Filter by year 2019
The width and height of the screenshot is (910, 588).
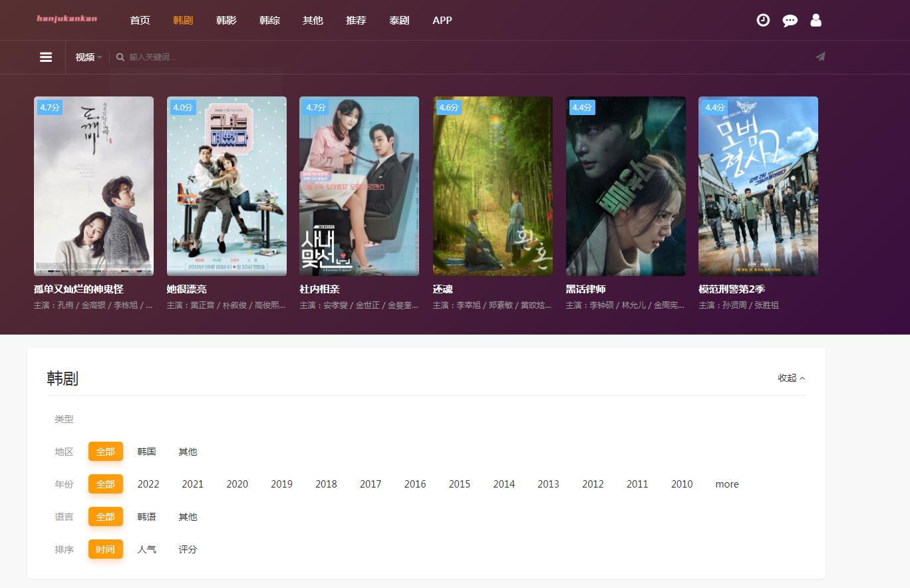(281, 484)
